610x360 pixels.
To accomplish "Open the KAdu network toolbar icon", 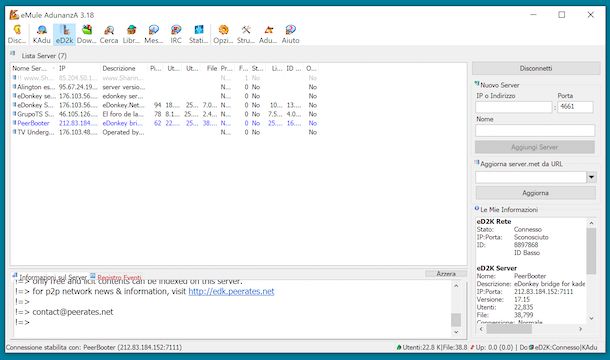I will coord(42,34).
